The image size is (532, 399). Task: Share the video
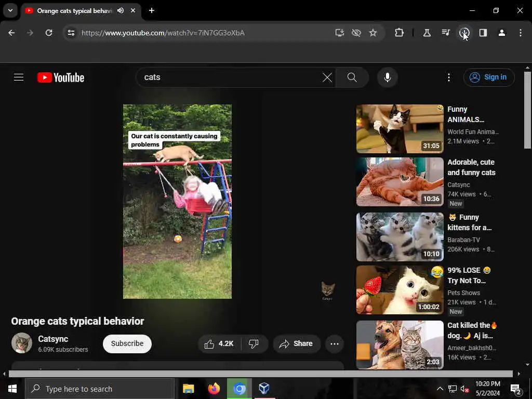pos(297,344)
